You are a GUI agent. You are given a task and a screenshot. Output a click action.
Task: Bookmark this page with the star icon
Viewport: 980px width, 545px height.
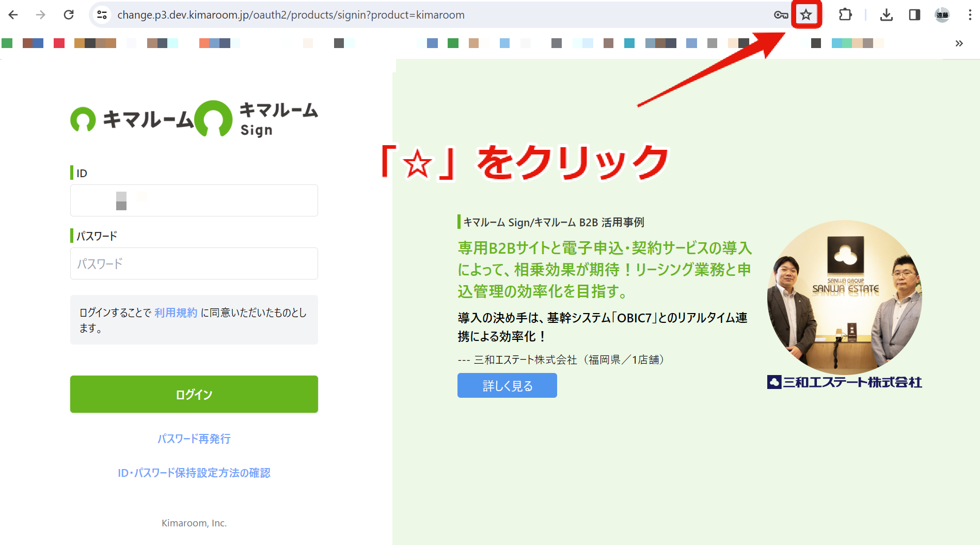[806, 15]
